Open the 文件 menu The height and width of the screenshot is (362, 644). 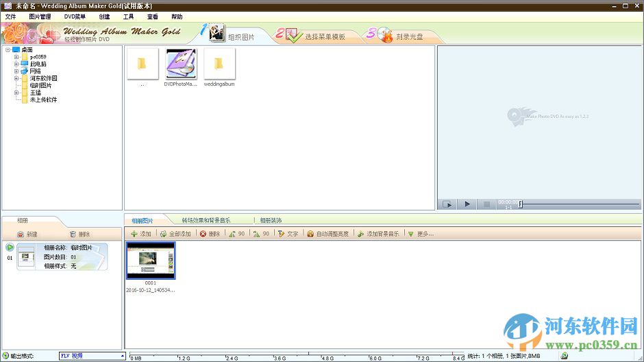10,16
